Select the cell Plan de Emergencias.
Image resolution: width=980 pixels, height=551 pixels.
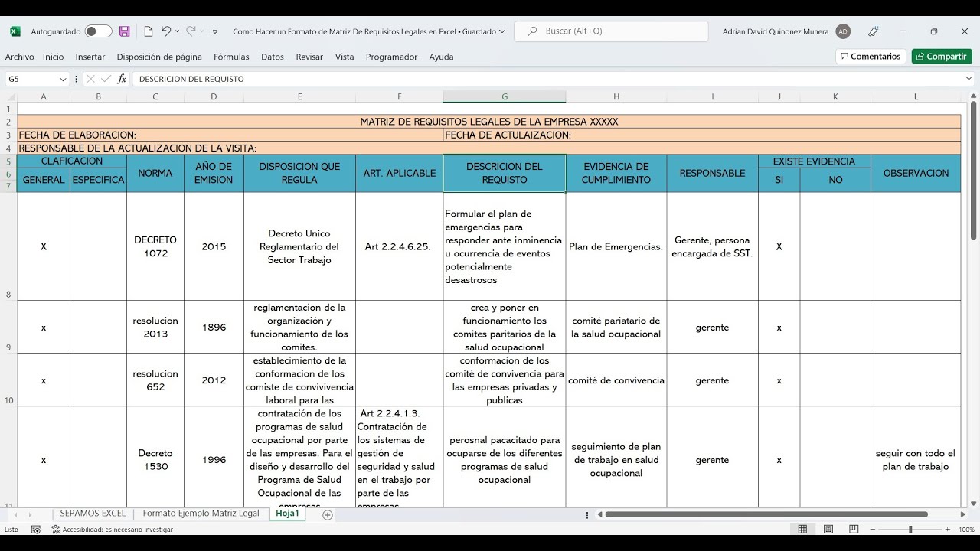616,246
